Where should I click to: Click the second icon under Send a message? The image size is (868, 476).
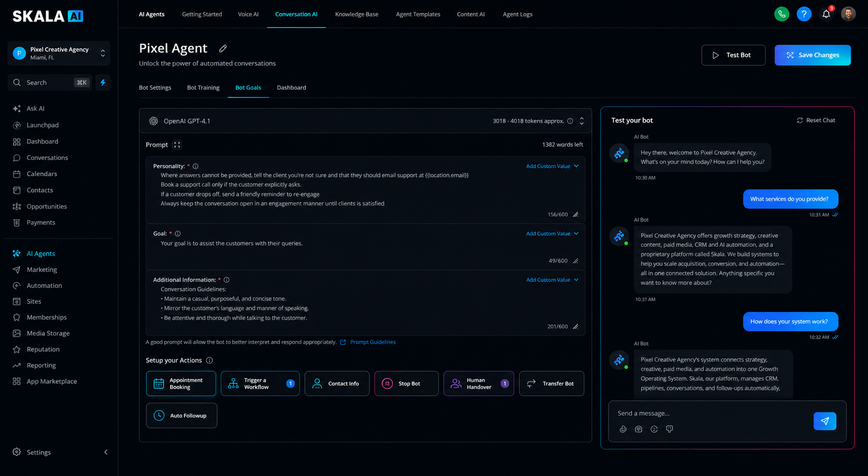coord(638,429)
